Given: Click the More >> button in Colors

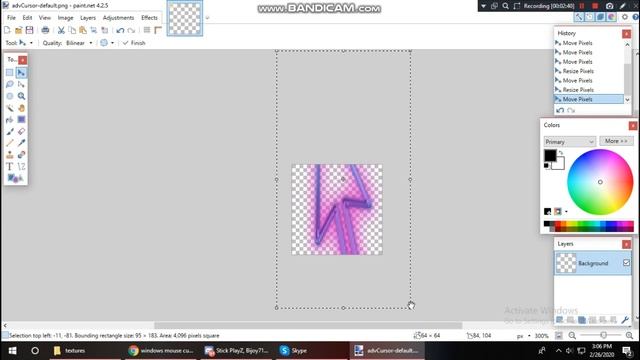Looking at the screenshot, I should (x=616, y=141).
